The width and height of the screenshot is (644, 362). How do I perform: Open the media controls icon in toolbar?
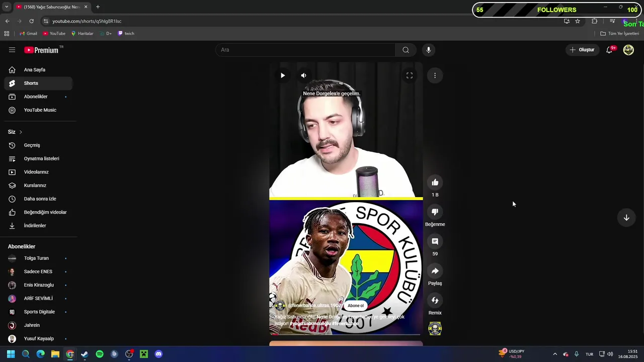[612, 21]
